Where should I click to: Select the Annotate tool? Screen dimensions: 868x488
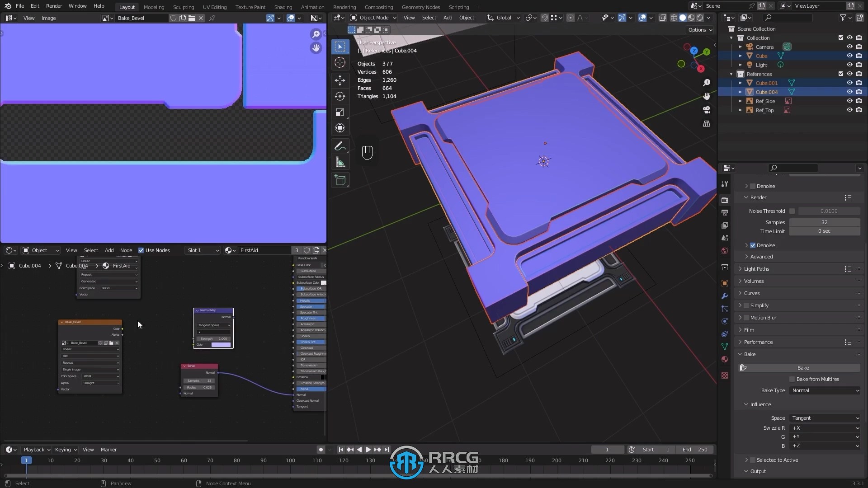[x=340, y=146]
